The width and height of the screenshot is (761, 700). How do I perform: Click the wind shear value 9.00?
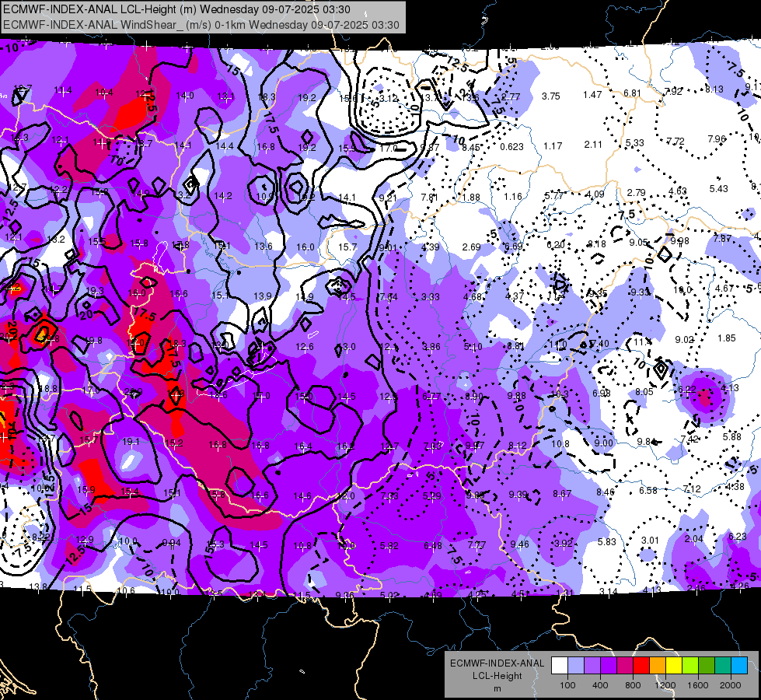[x=604, y=443]
